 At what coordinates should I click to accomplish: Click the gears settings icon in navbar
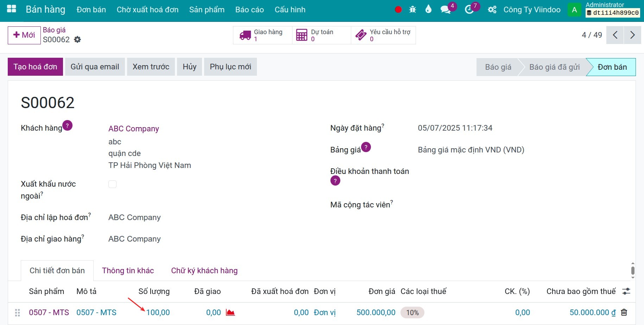[492, 10]
